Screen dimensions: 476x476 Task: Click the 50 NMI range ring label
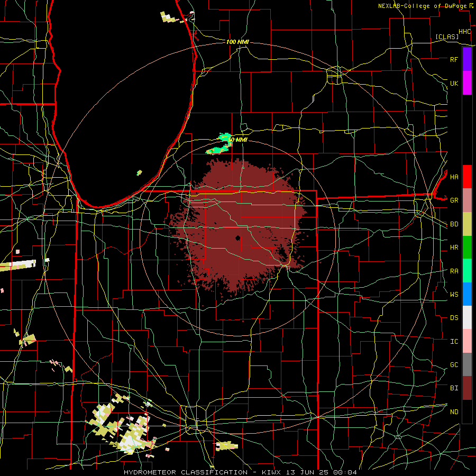(237, 140)
